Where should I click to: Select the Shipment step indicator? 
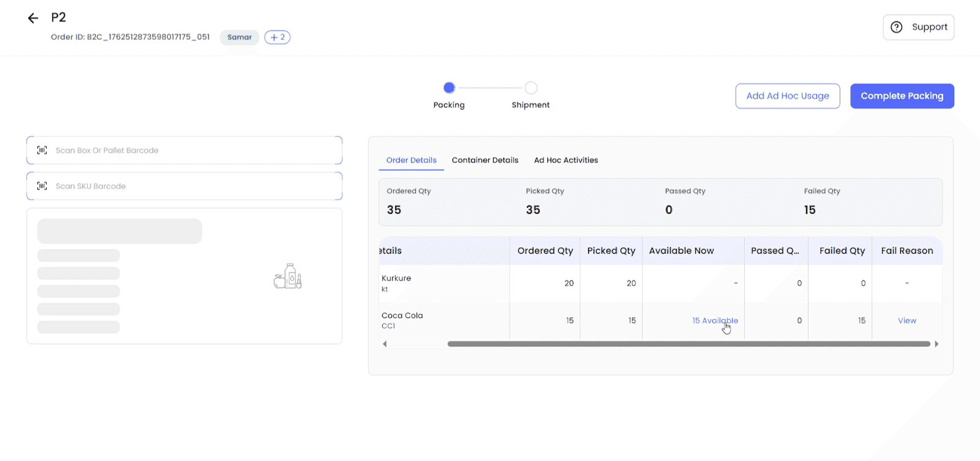click(531, 88)
